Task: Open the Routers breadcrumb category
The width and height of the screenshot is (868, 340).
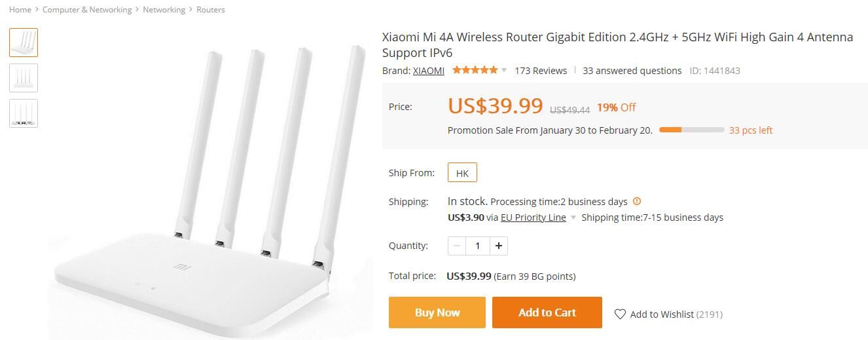Action: click(211, 10)
